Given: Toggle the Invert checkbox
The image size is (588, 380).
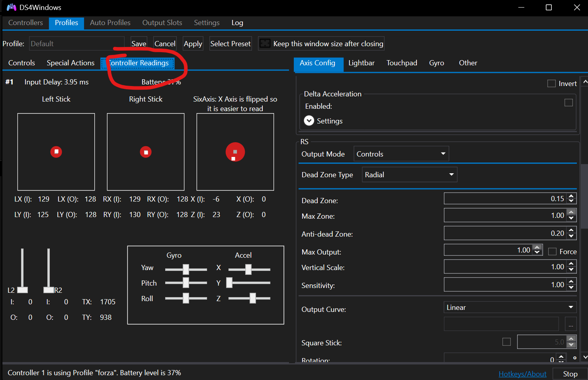Looking at the screenshot, I should [x=551, y=84].
